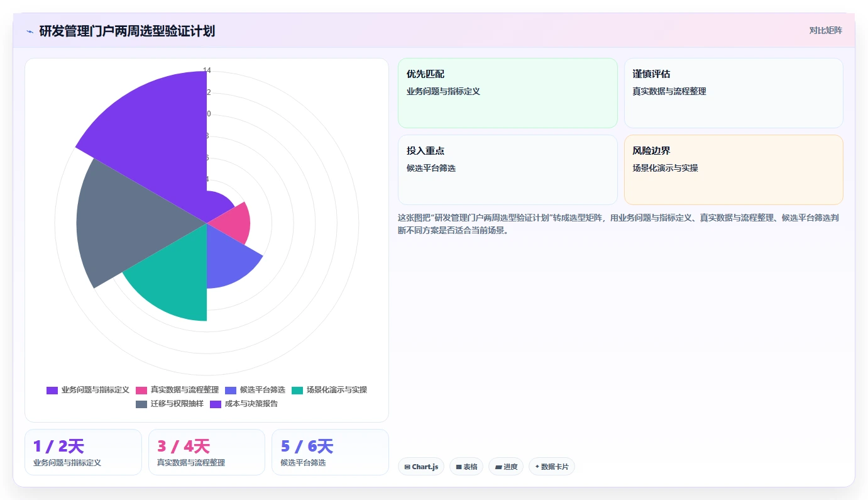
Task: Open the 投入重点 matrix card
Action: 508,170
